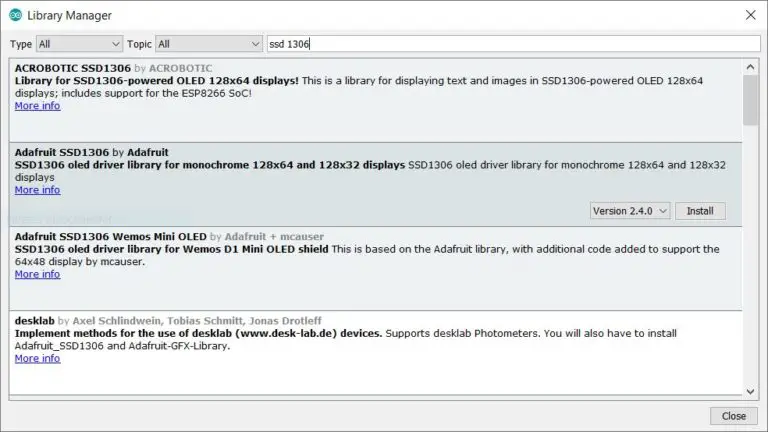This screenshot has height=432, width=768.
Task: Click the 'Type' label
Action: 21,44
